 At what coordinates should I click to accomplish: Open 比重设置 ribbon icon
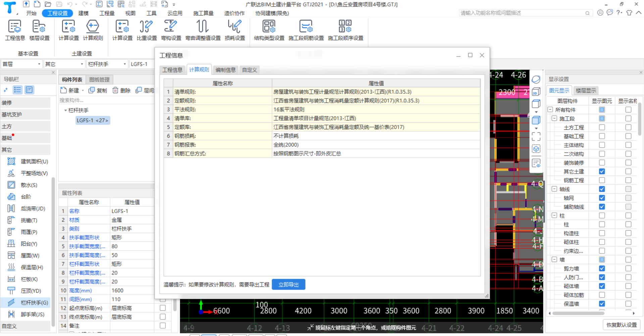(x=147, y=30)
